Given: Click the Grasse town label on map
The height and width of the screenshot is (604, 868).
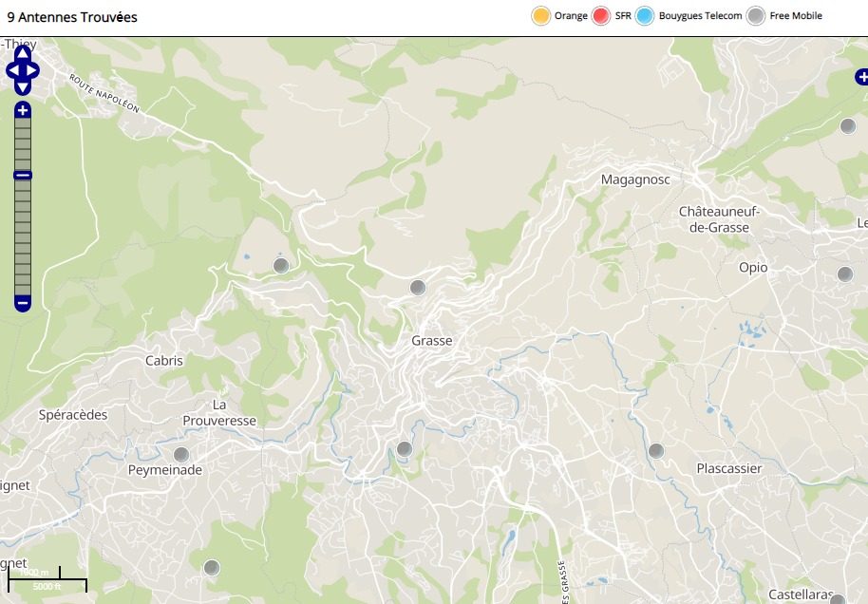Looking at the screenshot, I should [x=432, y=341].
